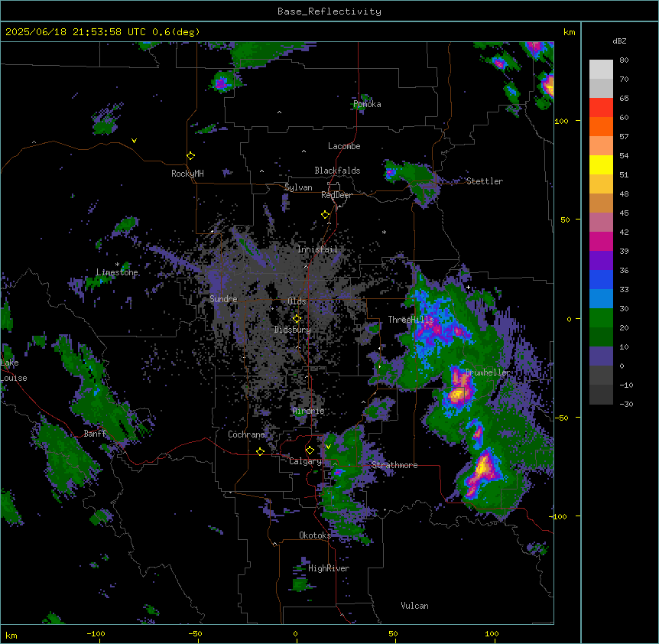
Task: Click the Vulcan label
Action: click(415, 606)
